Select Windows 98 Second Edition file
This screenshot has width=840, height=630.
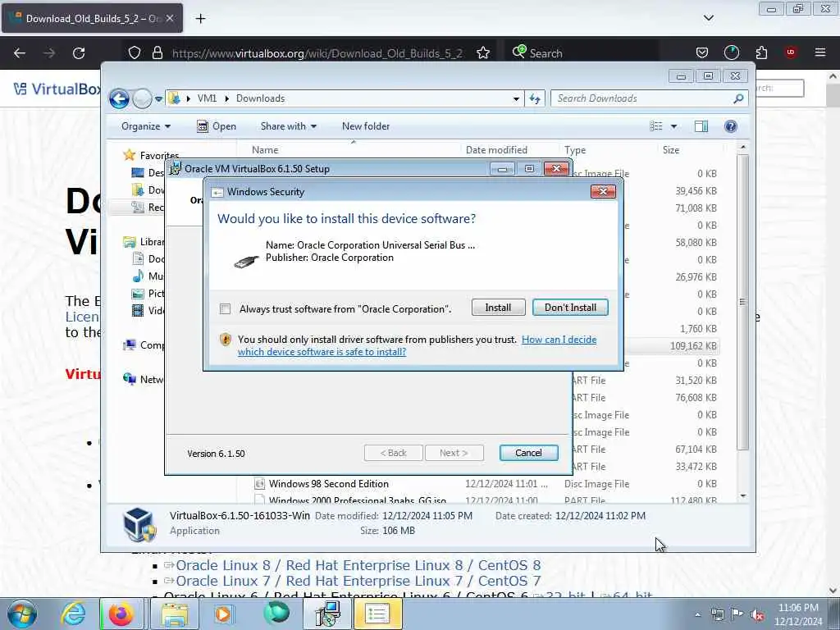(x=328, y=484)
